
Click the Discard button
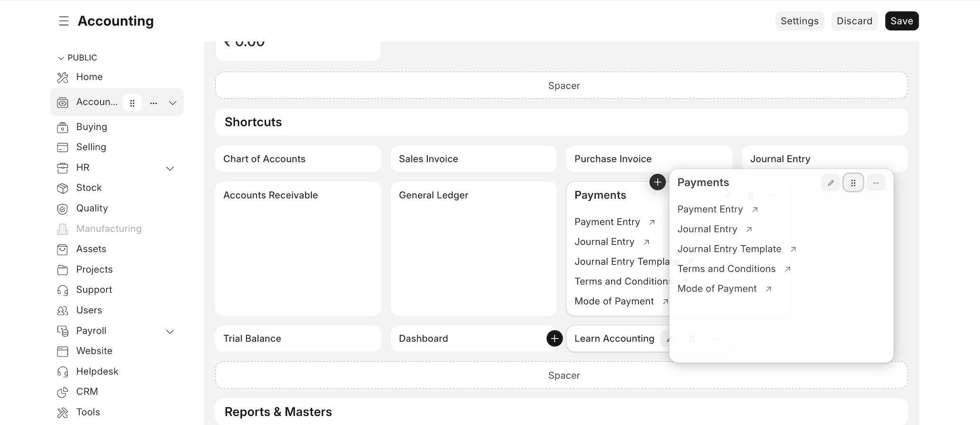(x=854, y=21)
